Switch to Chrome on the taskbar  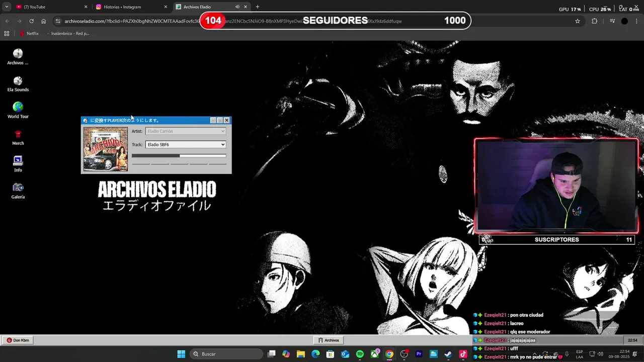[389, 354]
